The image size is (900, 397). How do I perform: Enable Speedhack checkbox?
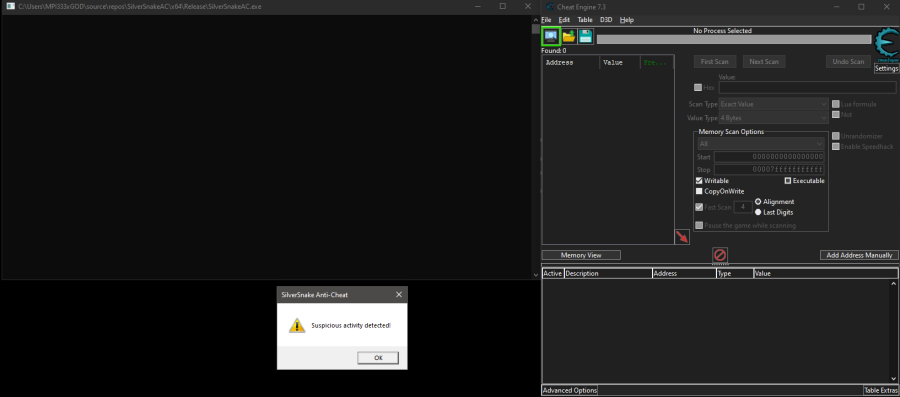pyautogui.click(x=836, y=147)
